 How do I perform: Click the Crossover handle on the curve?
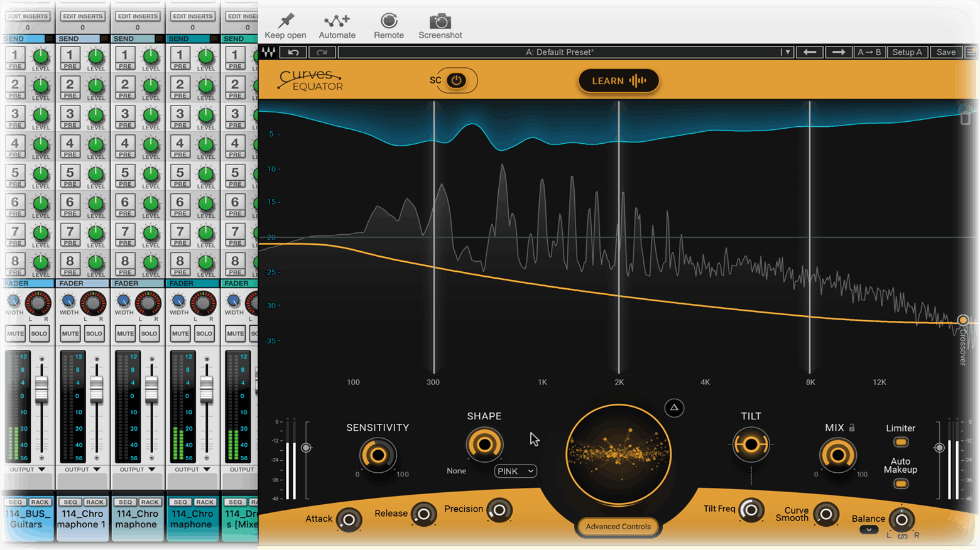pos(962,320)
